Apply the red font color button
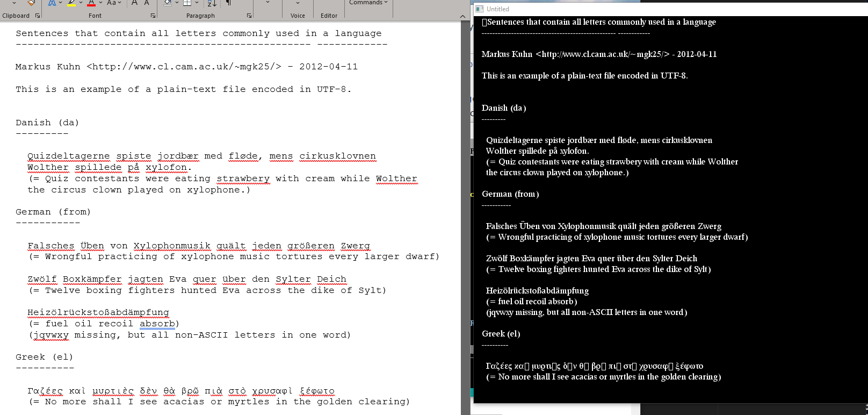The image size is (868, 415). [x=91, y=3]
